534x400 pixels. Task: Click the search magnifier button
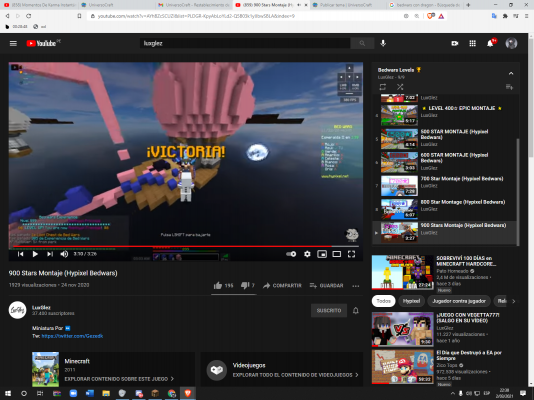362,43
